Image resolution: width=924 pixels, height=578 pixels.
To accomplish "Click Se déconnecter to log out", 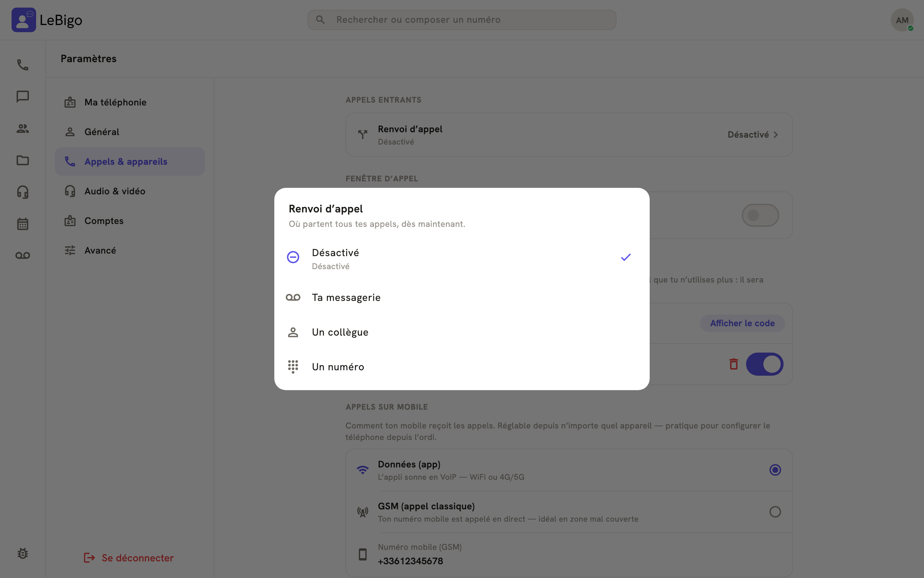I will click(x=128, y=558).
